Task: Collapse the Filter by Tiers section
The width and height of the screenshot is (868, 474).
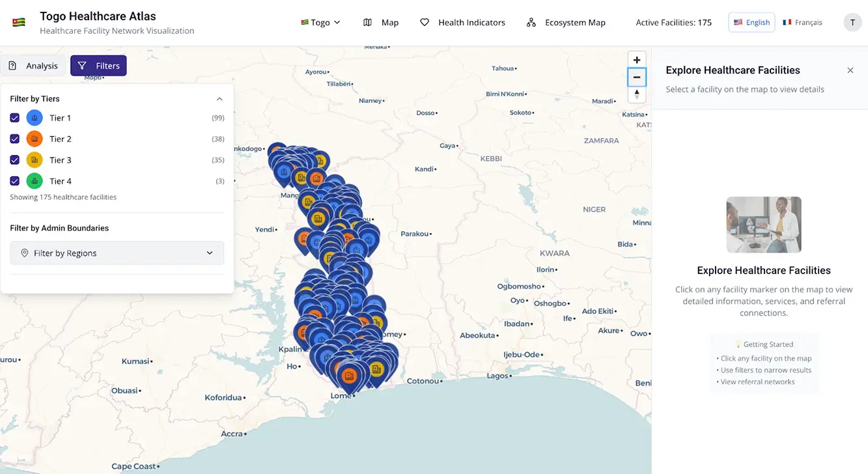Action: (219, 99)
